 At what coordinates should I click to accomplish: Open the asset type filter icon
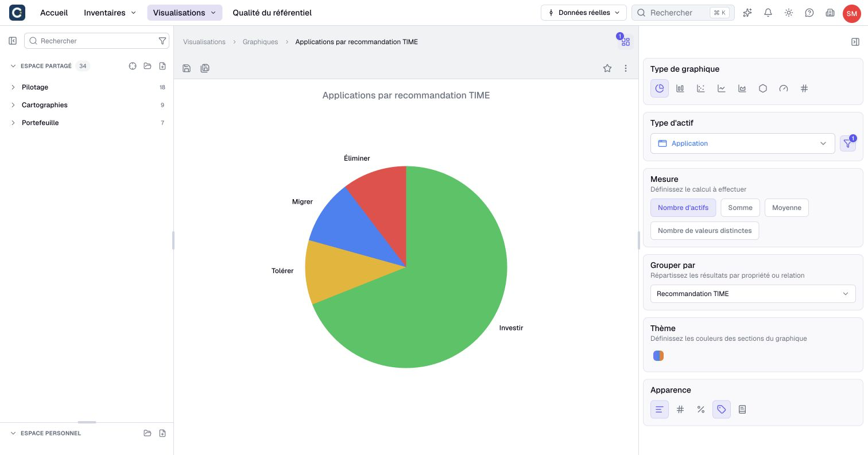point(848,143)
